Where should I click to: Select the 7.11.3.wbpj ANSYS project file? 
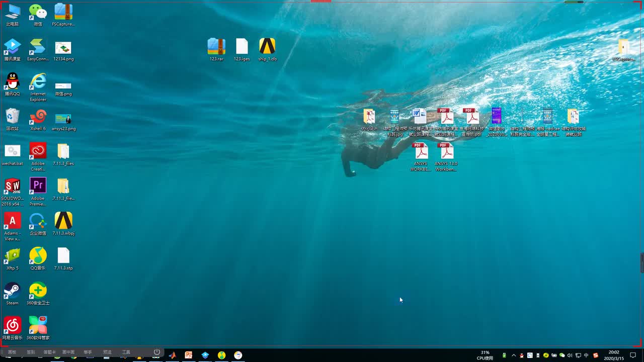[x=63, y=224]
